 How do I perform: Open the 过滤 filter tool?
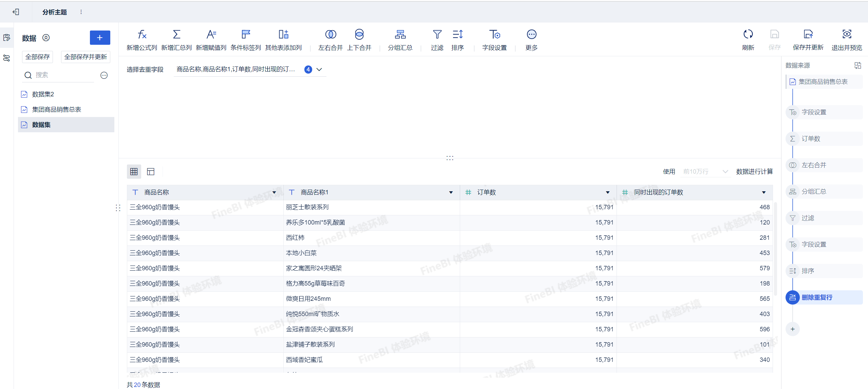[437, 34]
